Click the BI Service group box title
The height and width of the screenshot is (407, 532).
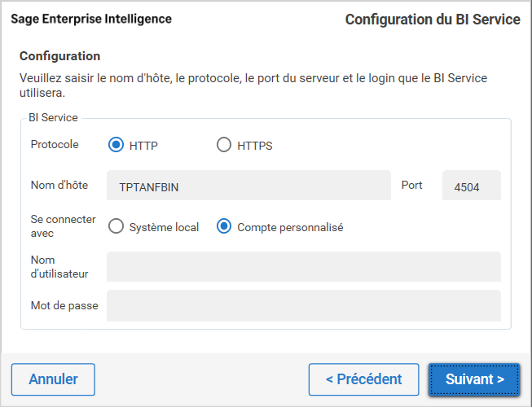(53, 117)
